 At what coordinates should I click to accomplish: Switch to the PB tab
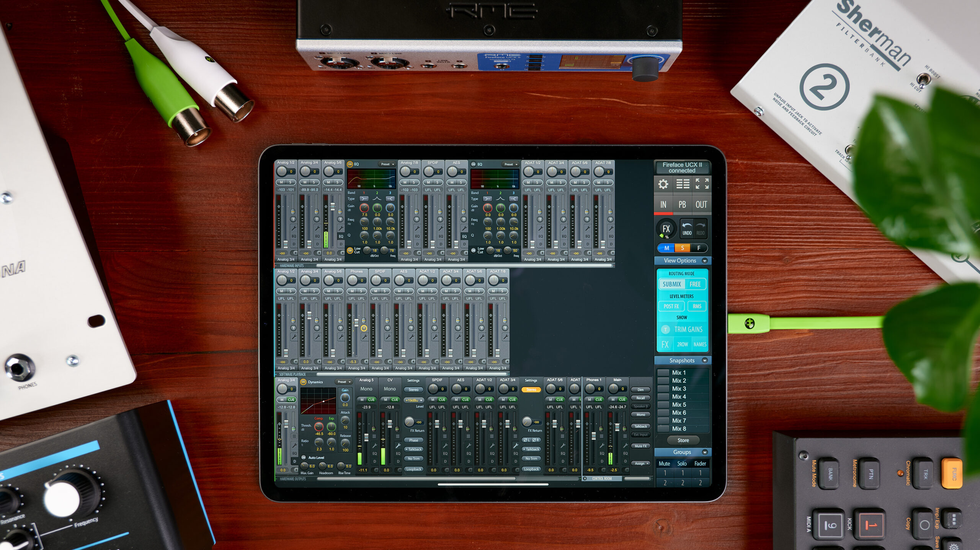click(682, 205)
